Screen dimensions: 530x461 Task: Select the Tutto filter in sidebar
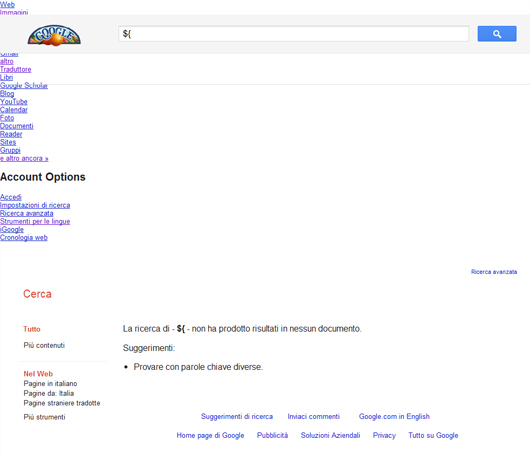pyautogui.click(x=32, y=329)
